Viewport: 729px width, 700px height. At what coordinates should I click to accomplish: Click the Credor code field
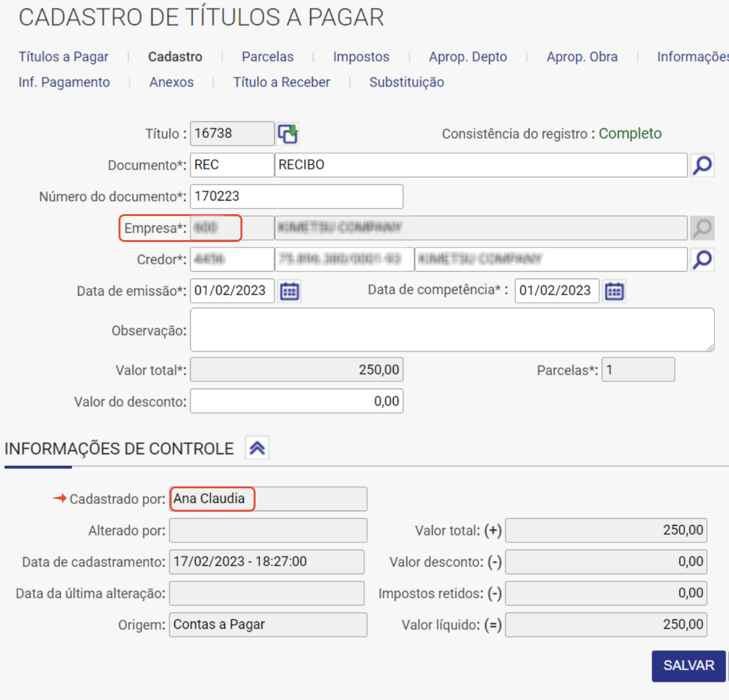[232, 259]
